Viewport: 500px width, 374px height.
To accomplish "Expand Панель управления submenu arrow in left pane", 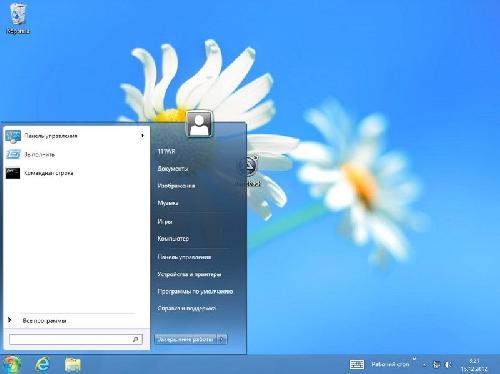I will (142, 136).
